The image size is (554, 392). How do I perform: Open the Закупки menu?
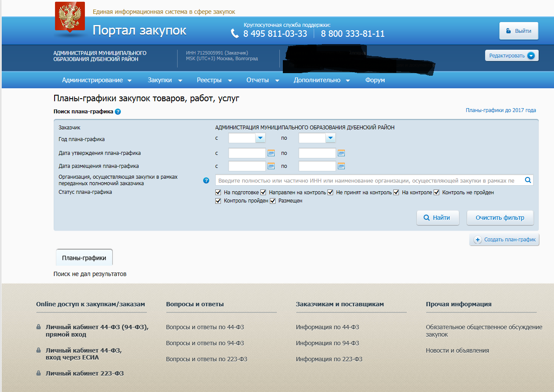tap(165, 80)
